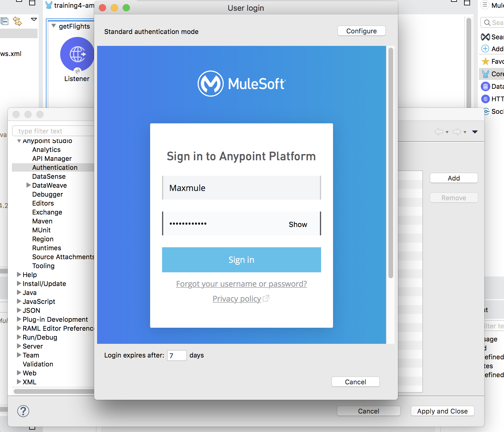Image resolution: width=504 pixels, height=432 pixels.
Task: Click the Add Modules plus icon
Action: [x=485, y=49]
